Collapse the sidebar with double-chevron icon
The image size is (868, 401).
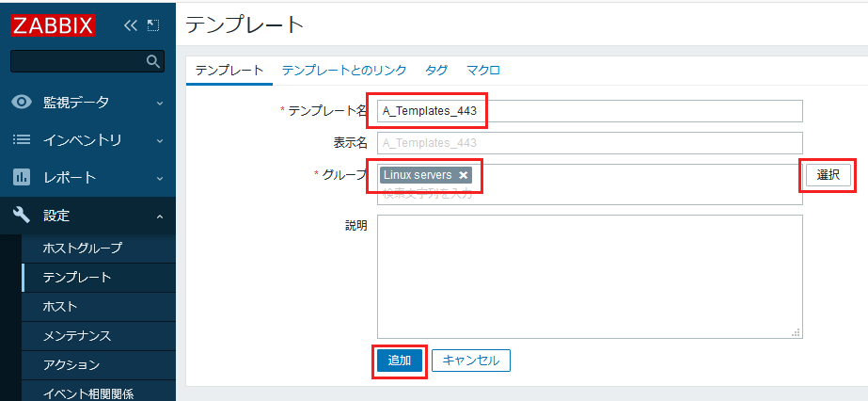tap(131, 25)
